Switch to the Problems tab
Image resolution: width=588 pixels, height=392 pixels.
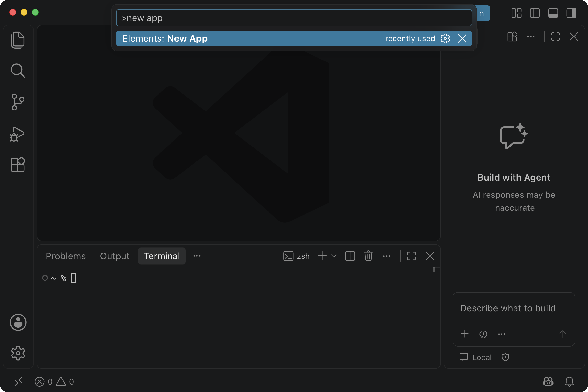pyautogui.click(x=65, y=256)
